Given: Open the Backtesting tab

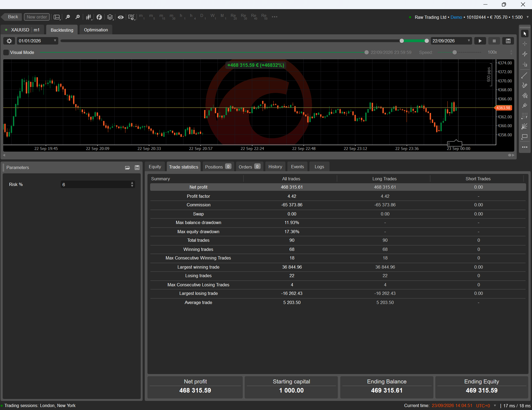Looking at the screenshot, I should click(x=62, y=30).
